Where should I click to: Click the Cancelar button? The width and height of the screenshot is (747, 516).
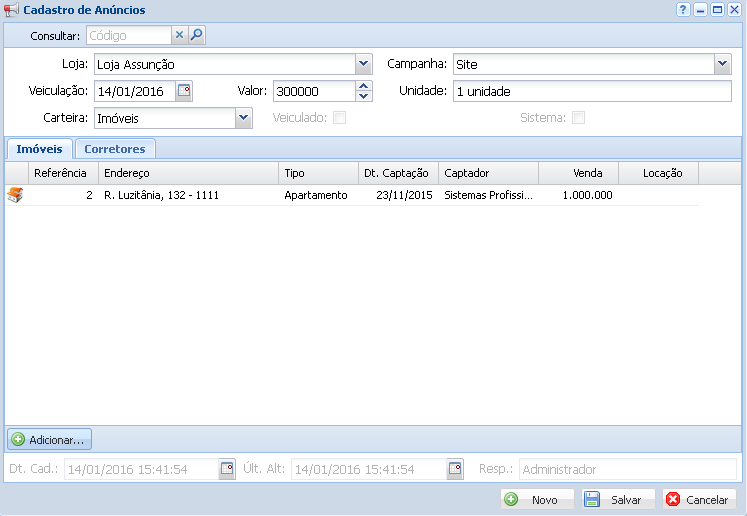tap(698, 499)
